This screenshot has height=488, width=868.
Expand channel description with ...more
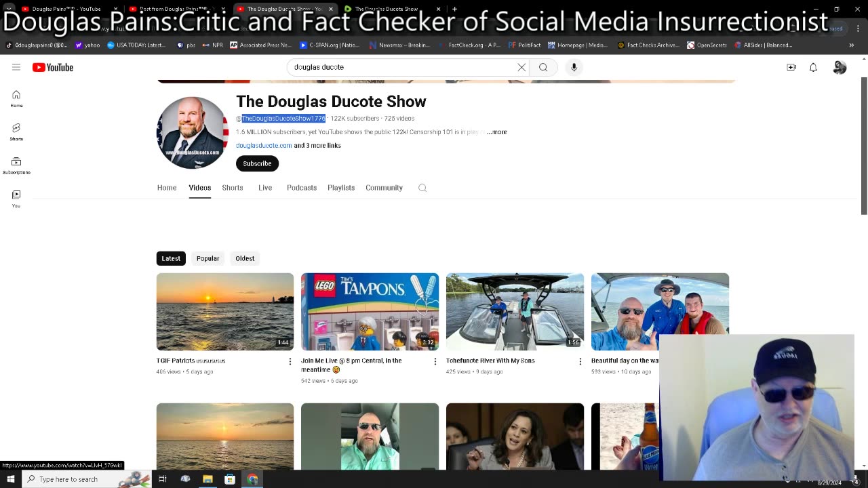(497, 132)
